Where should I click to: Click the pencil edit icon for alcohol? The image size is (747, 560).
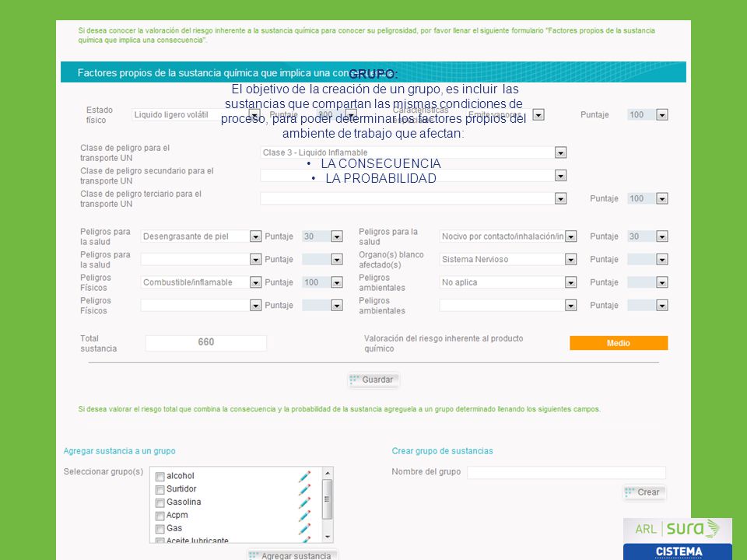click(x=304, y=476)
